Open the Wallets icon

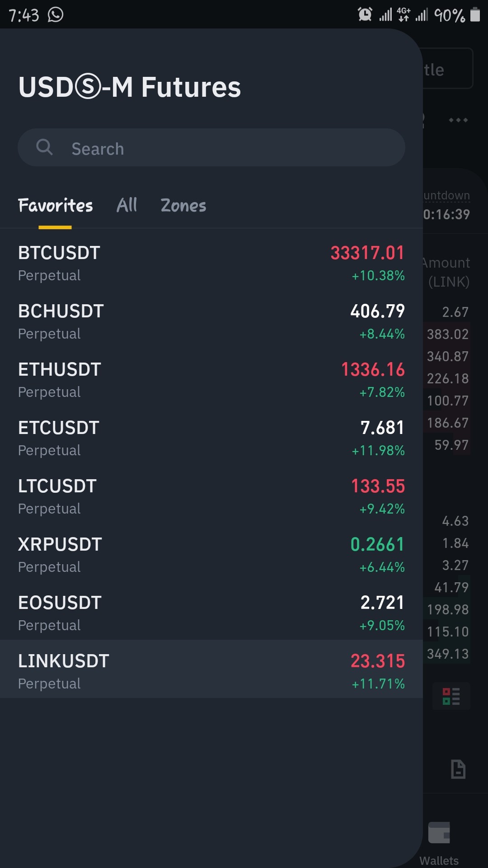point(439,833)
